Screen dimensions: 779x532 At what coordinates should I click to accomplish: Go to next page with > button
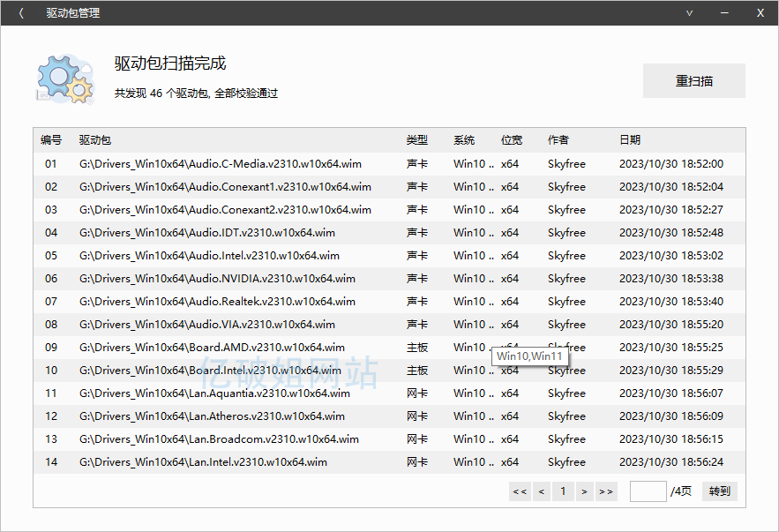[x=584, y=491]
